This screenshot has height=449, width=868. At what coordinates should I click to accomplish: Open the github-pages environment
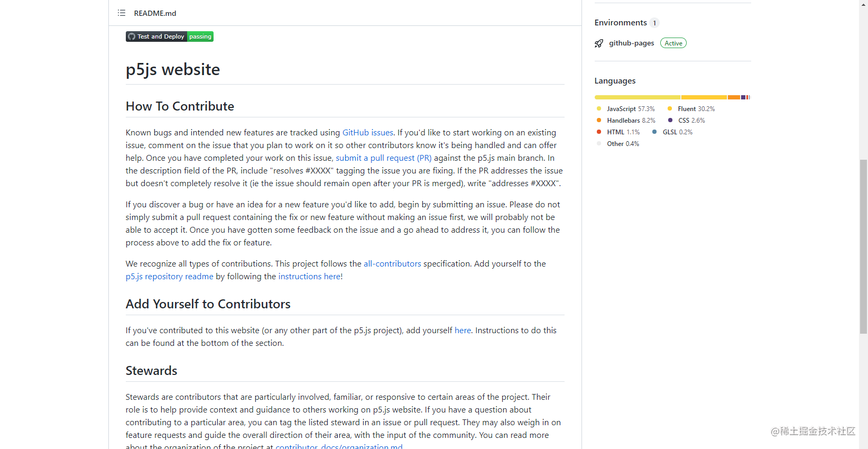pyautogui.click(x=631, y=43)
